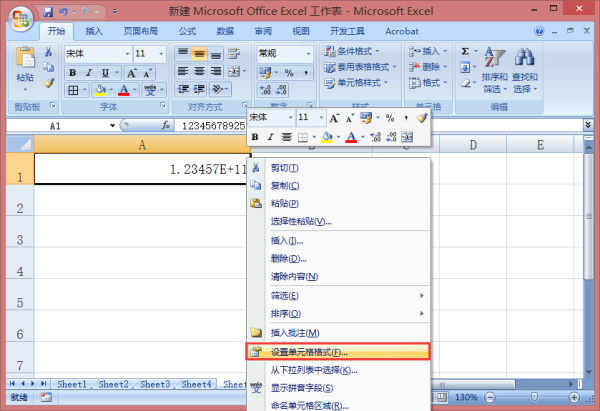This screenshot has width=600, height=411.
Task: Switch to the Page Layout ribbon tab
Action: pyautogui.click(x=140, y=31)
